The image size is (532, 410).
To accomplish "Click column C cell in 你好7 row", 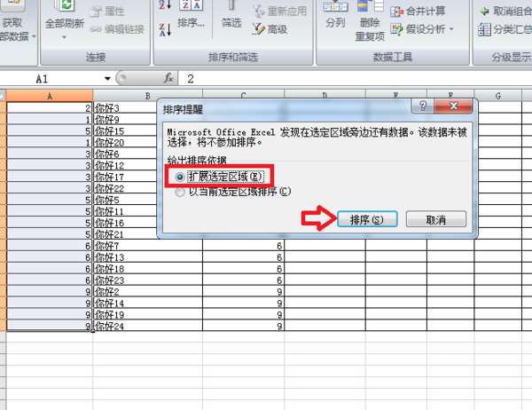I will (243, 246).
